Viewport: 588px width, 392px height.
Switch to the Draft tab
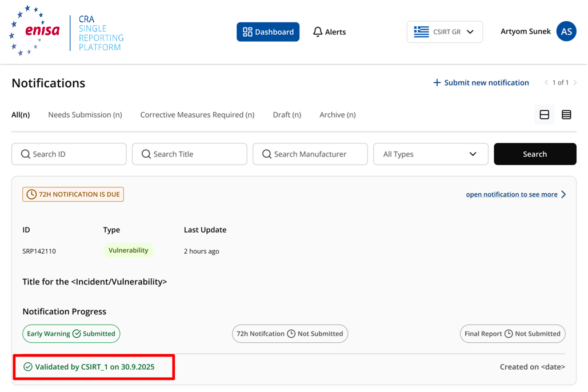click(287, 115)
